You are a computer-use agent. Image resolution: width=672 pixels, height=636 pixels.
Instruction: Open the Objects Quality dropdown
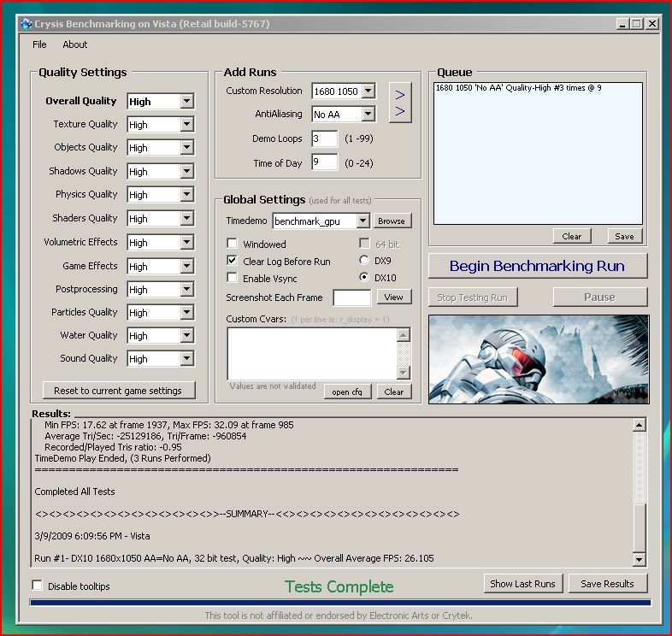point(186,148)
